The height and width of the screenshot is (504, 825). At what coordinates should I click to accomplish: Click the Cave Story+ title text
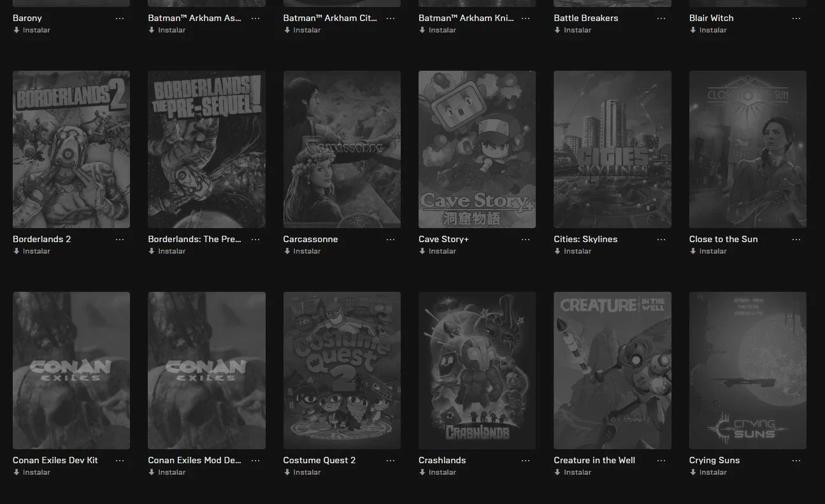click(x=443, y=239)
